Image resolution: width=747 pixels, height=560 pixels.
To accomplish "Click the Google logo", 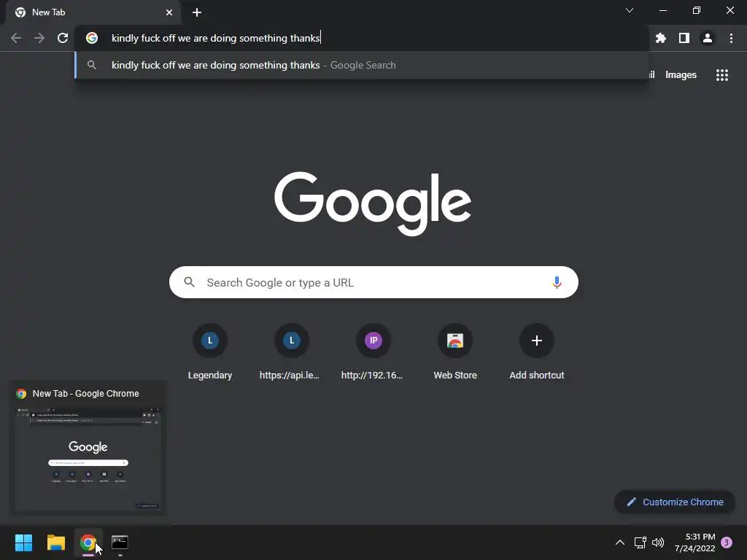I will (x=373, y=204).
